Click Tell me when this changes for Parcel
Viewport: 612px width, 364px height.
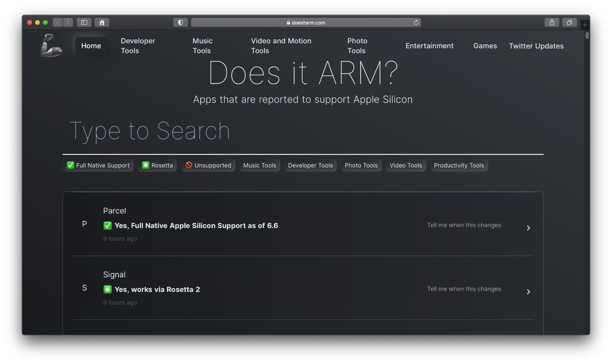click(464, 225)
